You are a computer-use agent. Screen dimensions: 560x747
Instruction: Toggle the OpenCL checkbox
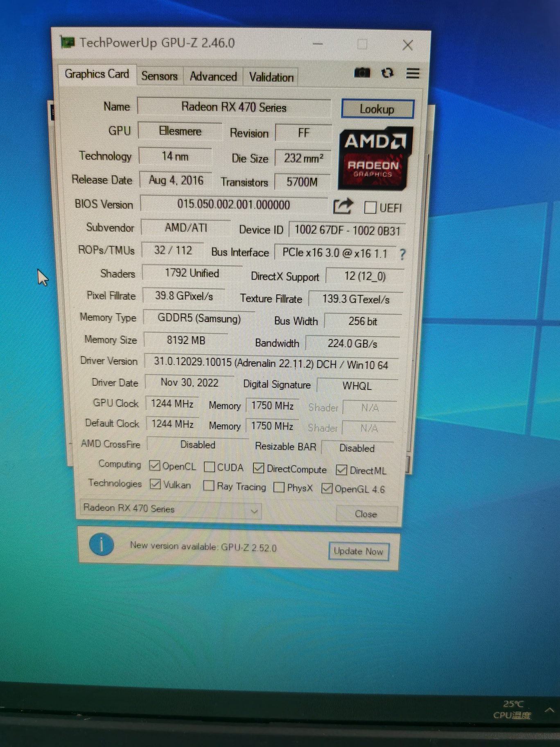point(155,466)
